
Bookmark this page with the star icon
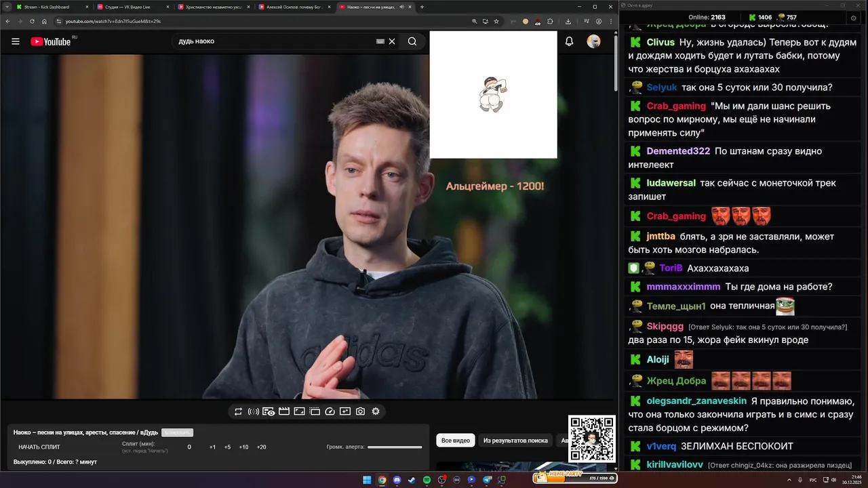(x=496, y=21)
